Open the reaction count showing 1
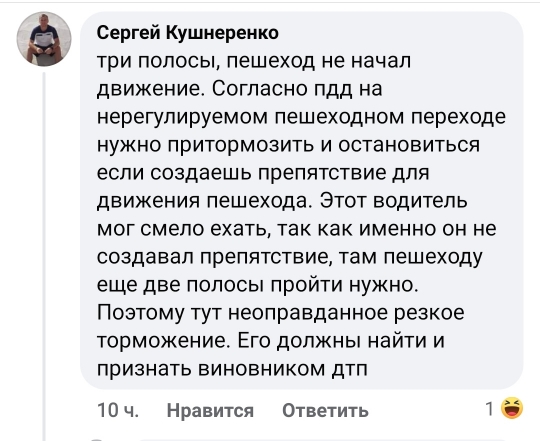The height and width of the screenshot is (441, 540). [x=490, y=409]
